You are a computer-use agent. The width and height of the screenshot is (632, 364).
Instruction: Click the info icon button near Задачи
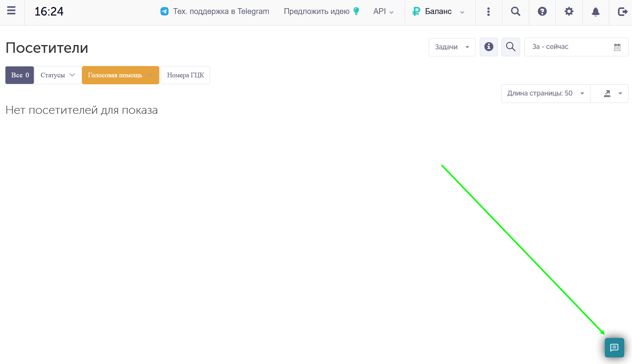tap(489, 47)
